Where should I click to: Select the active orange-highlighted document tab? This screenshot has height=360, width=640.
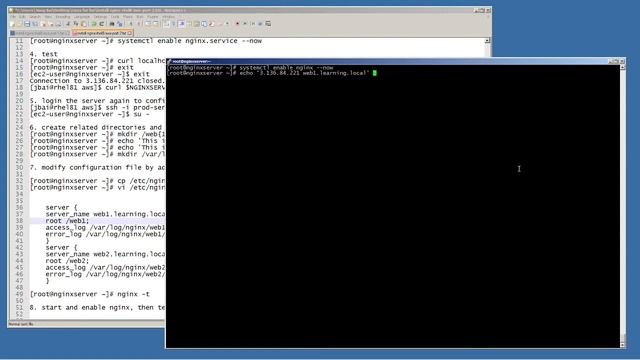(x=102, y=33)
